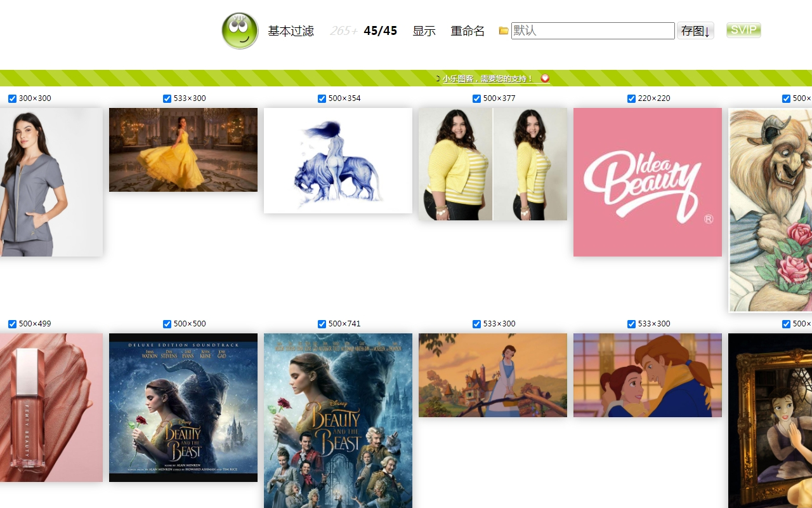The height and width of the screenshot is (508, 812).
Task: Click the 45/45 selection counter
Action: tap(380, 30)
